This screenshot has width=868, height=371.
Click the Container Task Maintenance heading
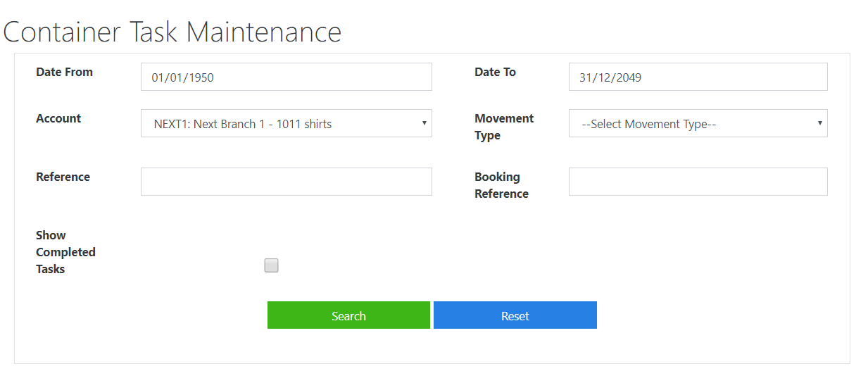(172, 32)
